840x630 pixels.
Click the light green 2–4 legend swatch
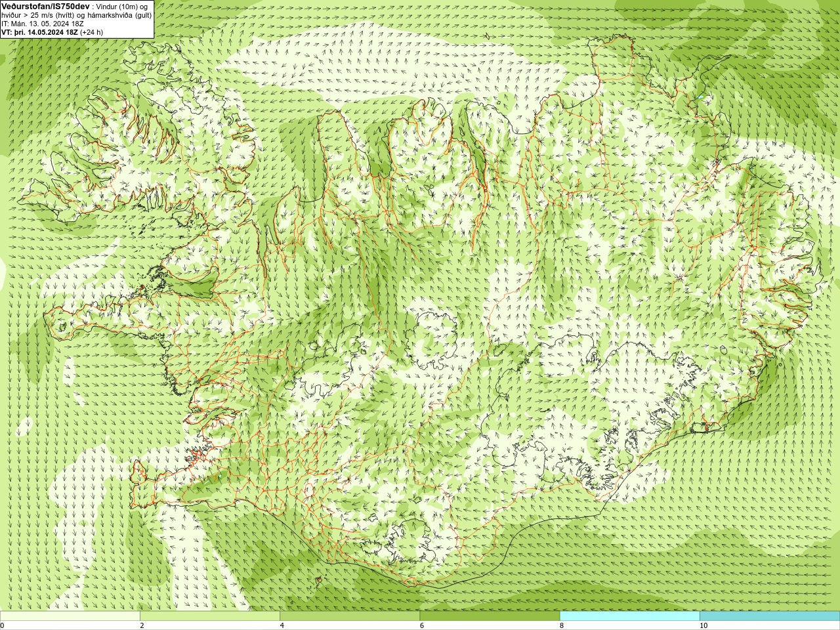(x=210, y=616)
